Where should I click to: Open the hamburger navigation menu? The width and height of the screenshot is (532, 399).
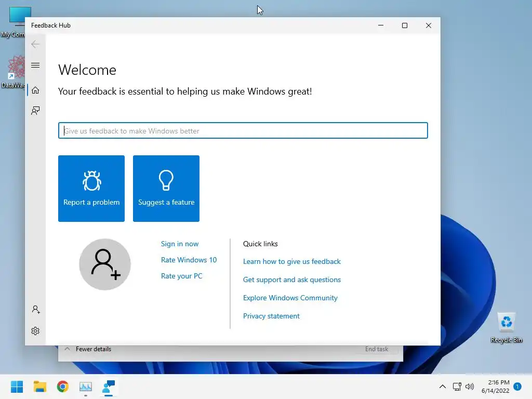(x=35, y=65)
